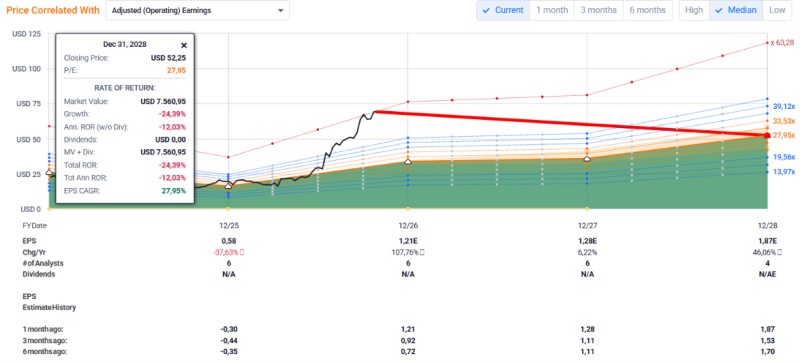Open the Adjusted (Operating) Earnings dropdown
Image resolution: width=800 pixels, height=363 pixels.
[x=197, y=10]
